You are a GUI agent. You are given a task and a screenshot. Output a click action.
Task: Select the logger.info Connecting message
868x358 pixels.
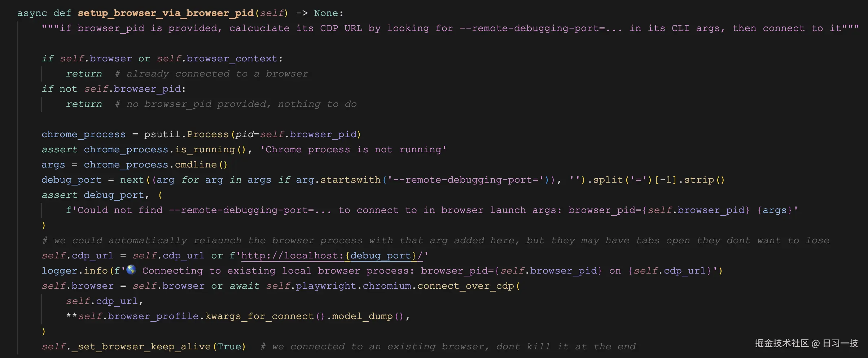(x=253, y=270)
